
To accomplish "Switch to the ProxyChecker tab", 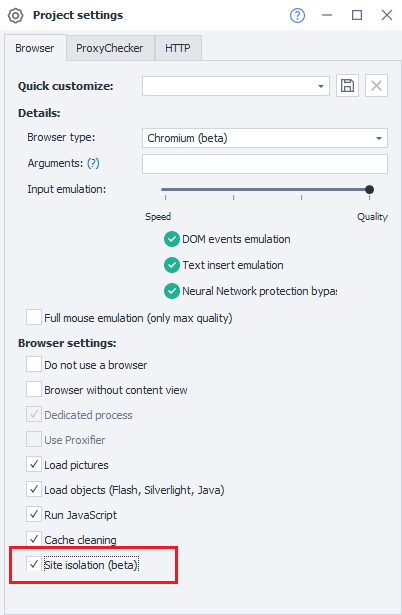I will point(110,48).
